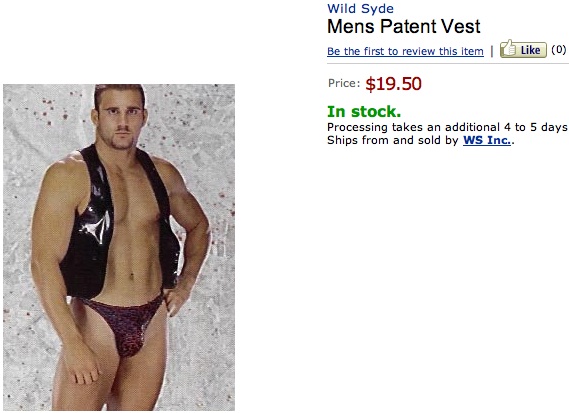The width and height of the screenshot is (569, 413).
Task: Open the main product photo
Action: pos(119,248)
